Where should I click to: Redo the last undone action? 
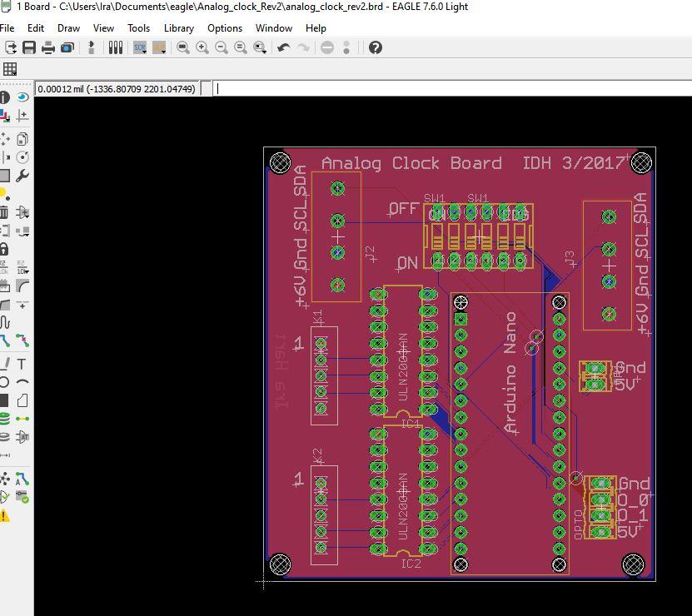pos(303,47)
